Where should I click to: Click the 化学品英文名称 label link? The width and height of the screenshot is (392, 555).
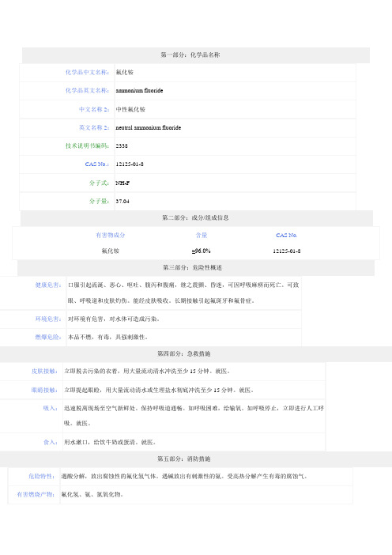click(x=87, y=90)
